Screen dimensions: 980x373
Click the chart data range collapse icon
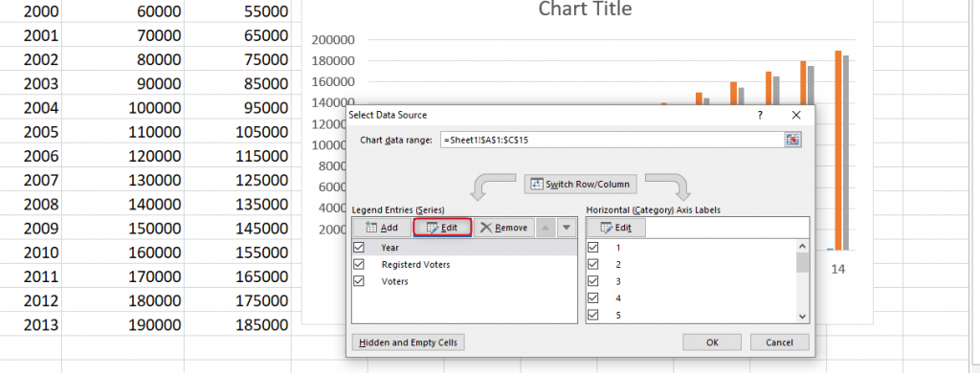pyautogui.click(x=793, y=140)
